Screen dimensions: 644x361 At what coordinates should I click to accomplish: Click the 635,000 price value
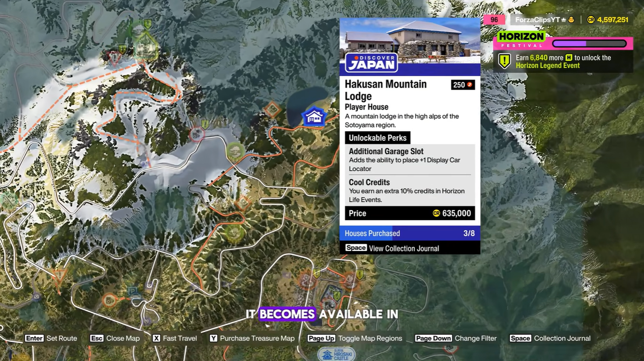coord(457,213)
